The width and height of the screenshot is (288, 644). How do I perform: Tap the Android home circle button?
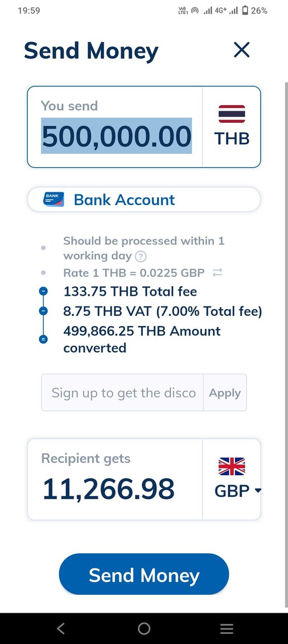click(144, 628)
